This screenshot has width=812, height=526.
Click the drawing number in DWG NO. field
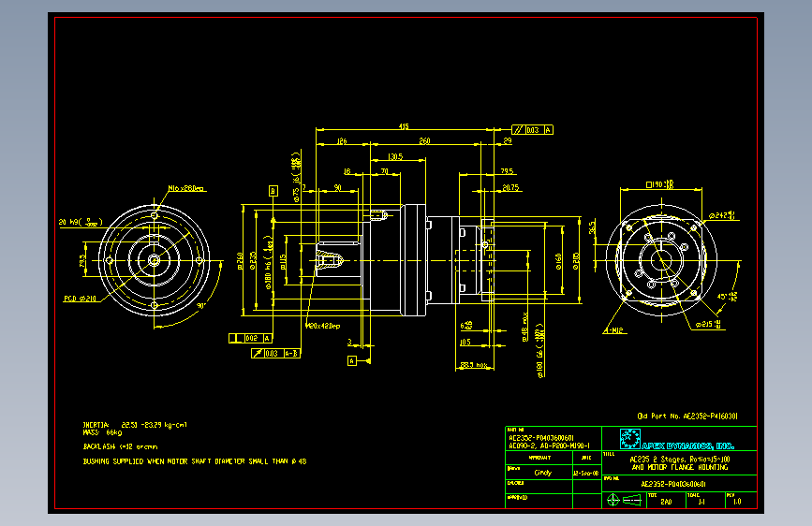673,485
